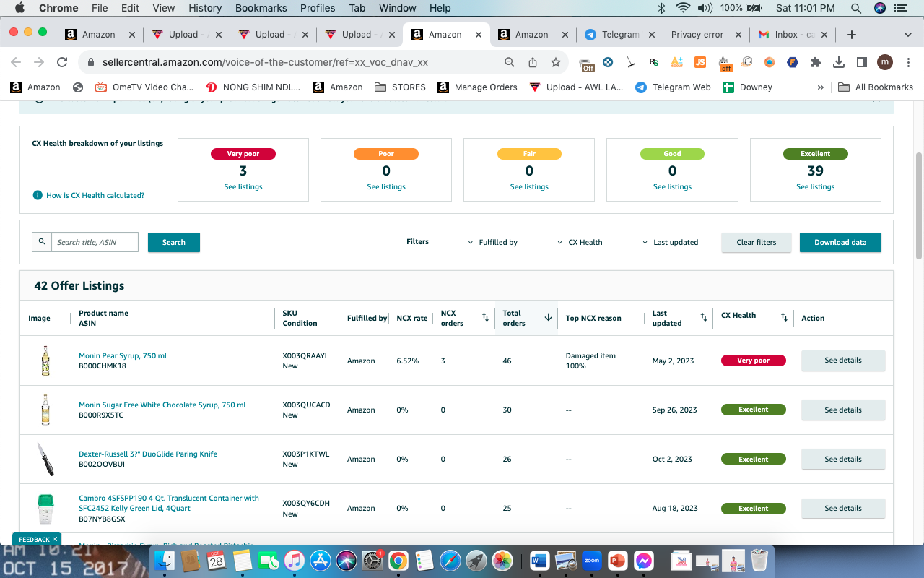This screenshot has height=578, width=924.
Task: Sort by Last updated using its sort arrows
Action: click(x=704, y=318)
